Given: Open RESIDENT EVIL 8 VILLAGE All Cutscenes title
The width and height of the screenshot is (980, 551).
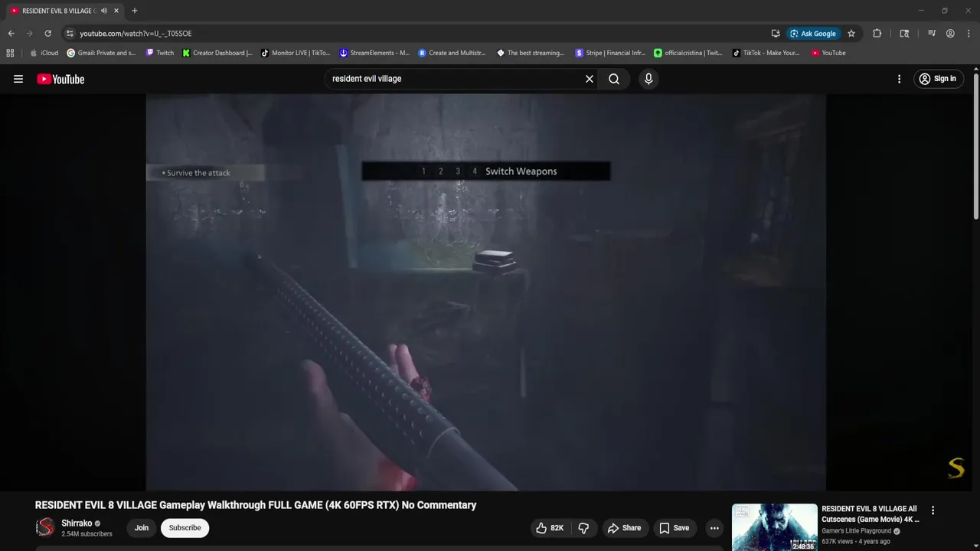Looking at the screenshot, I should pos(871,514).
